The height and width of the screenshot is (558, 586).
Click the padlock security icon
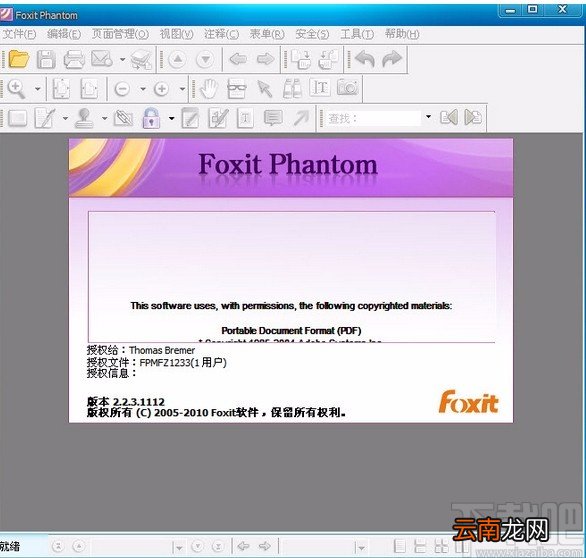pyautogui.click(x=151, y=118)
